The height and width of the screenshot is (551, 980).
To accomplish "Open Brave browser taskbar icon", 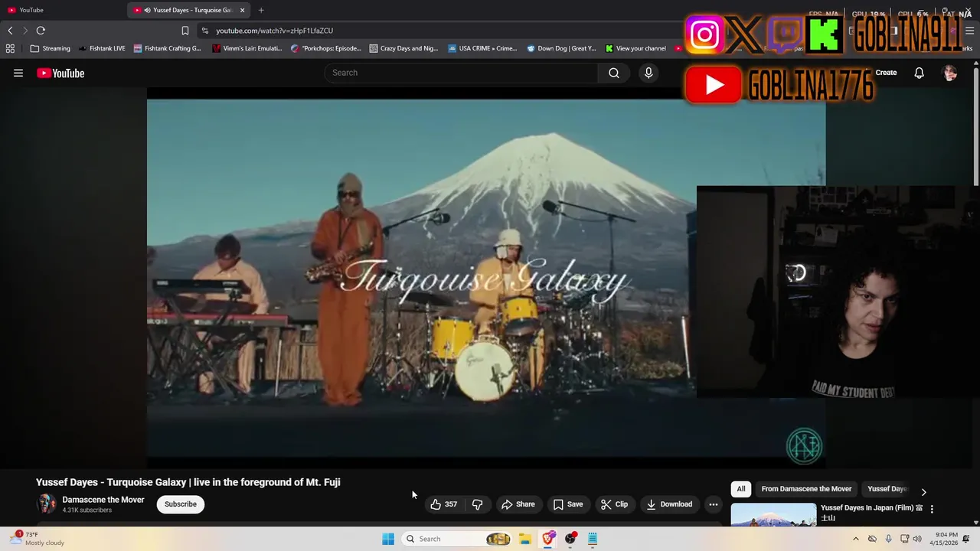I will click(548, 539).
